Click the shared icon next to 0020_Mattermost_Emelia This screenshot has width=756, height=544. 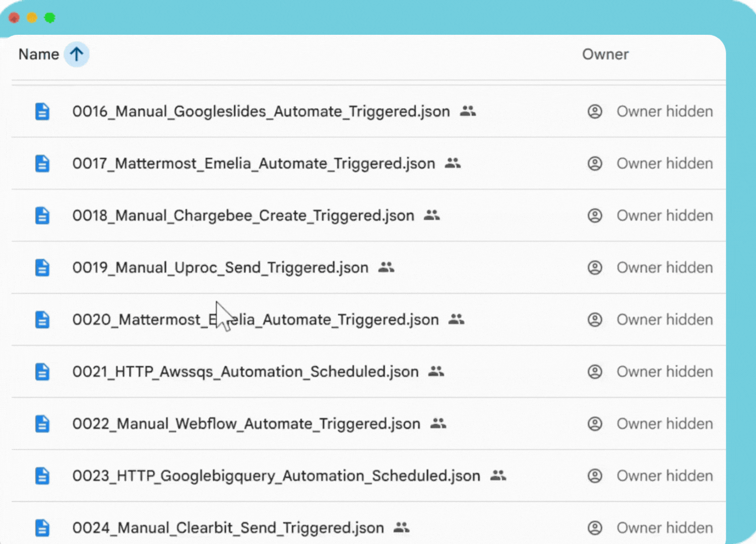click(456, 319)
